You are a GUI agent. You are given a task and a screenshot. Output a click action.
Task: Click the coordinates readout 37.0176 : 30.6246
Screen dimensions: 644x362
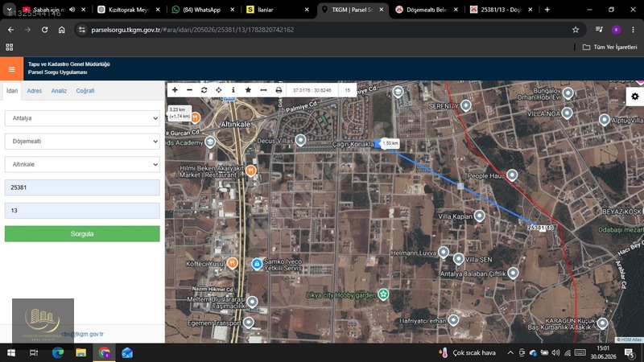(x=312, y=90)
